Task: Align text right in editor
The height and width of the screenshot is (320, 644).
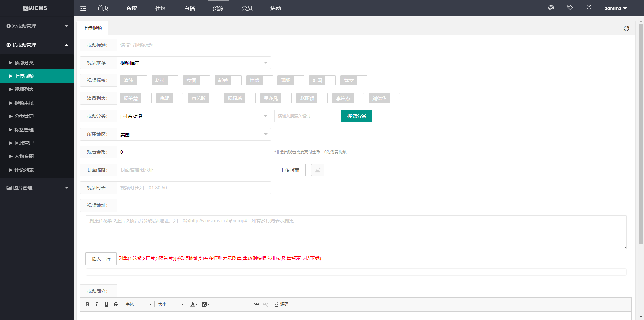Action: [236, 304]
